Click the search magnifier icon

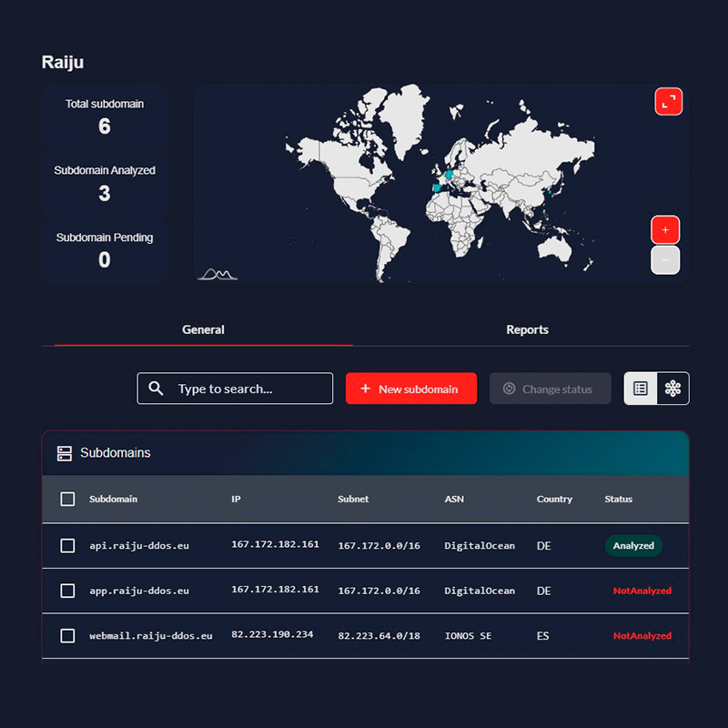coord(156,389)
